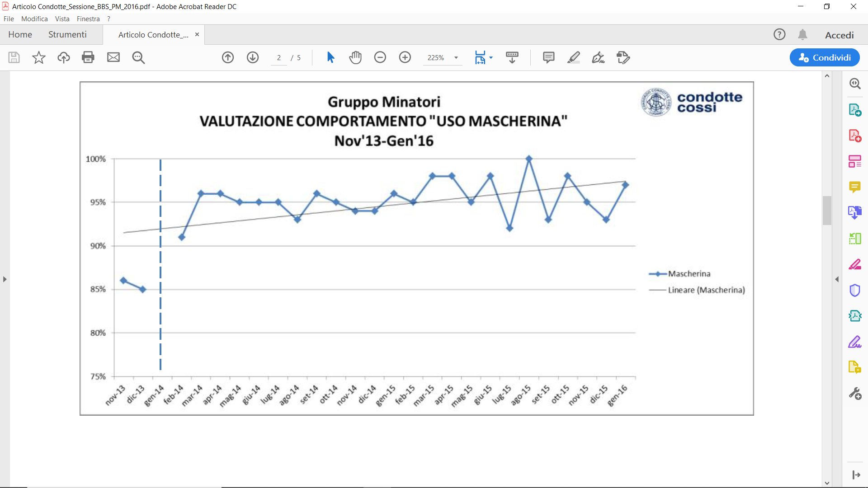Image resolution: width=868 pixels, height=488 pixels.
Task: Select the hand pan tool
Action: [x=355, y=57]
